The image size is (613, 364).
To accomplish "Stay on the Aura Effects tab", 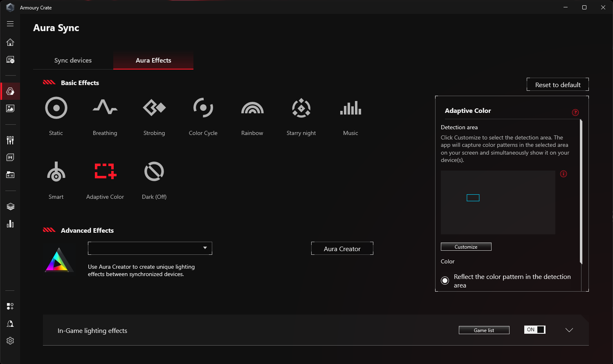I will click(x=153, y=60).
